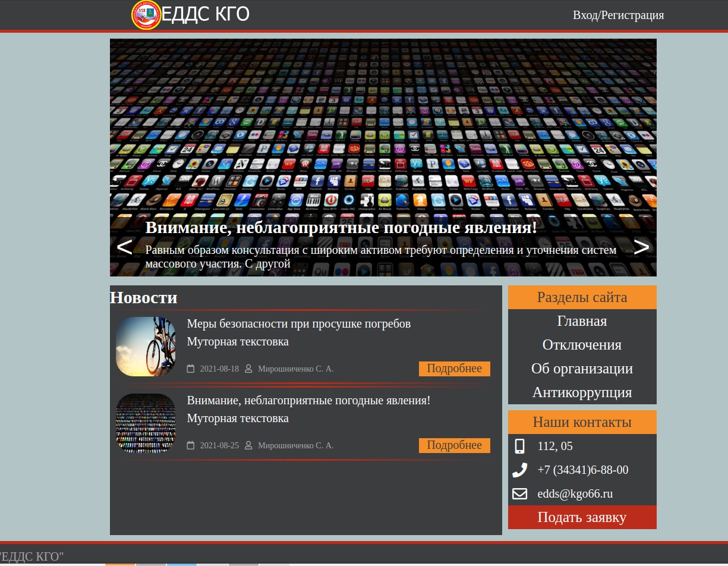Image resolution: width=728 pixels, height=566 pixels.
Task: Click user icon beside first Мирошниченко С. А.
Action: click(248, 369)
